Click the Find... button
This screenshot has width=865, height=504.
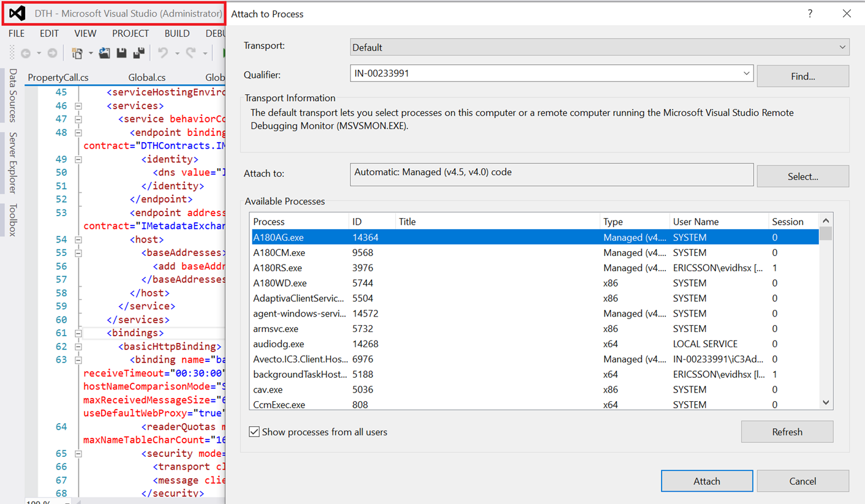[803, 76]
